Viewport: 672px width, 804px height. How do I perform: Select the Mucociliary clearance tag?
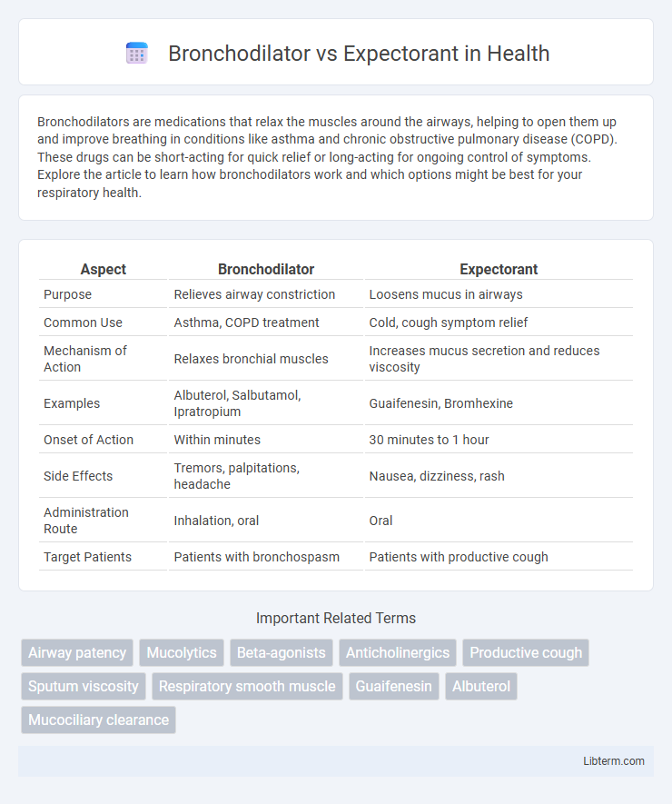click(x=98, y=720)
